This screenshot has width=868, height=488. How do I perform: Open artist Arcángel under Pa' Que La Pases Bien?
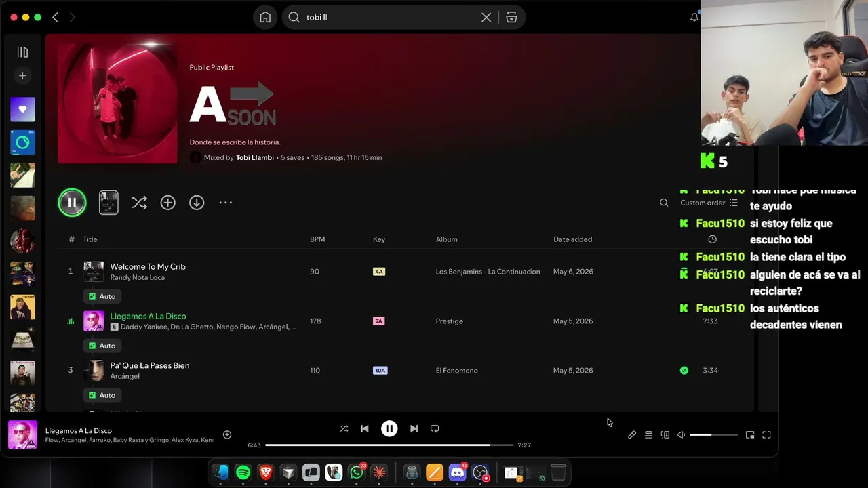tap(125, 376)
